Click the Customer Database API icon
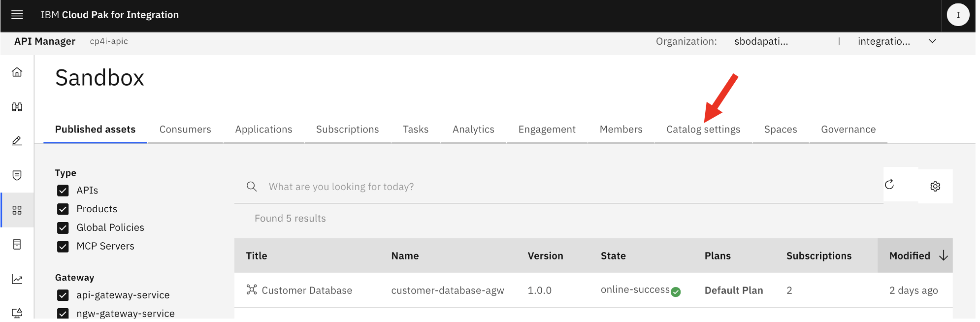 pos(252,290)
